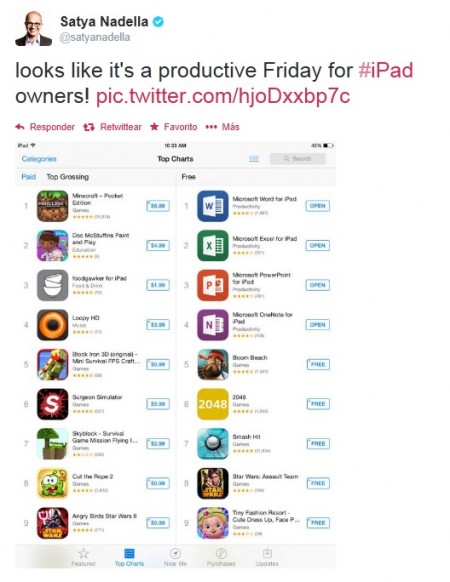Select the 2048 game icon

click(x=212, y=404)
